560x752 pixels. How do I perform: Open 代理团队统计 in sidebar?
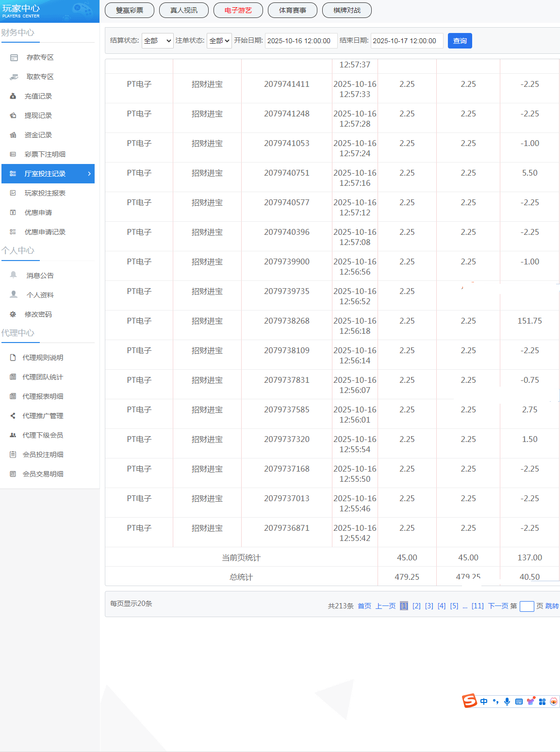43,377
